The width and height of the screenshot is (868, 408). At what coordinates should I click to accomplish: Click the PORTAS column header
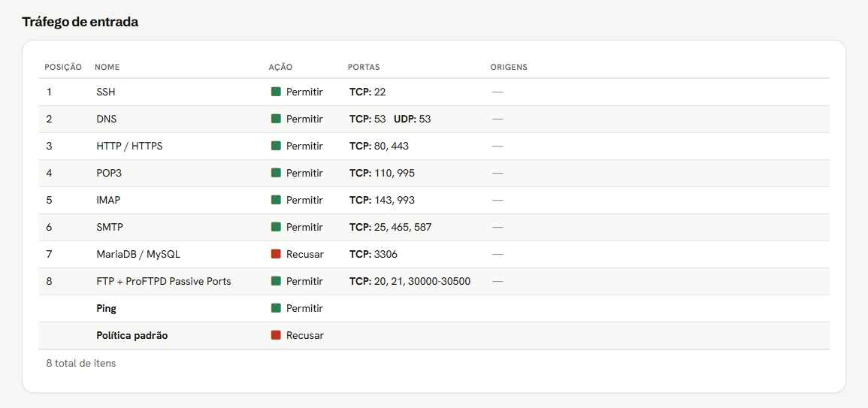pyautogui.click(x=364, y=67)
